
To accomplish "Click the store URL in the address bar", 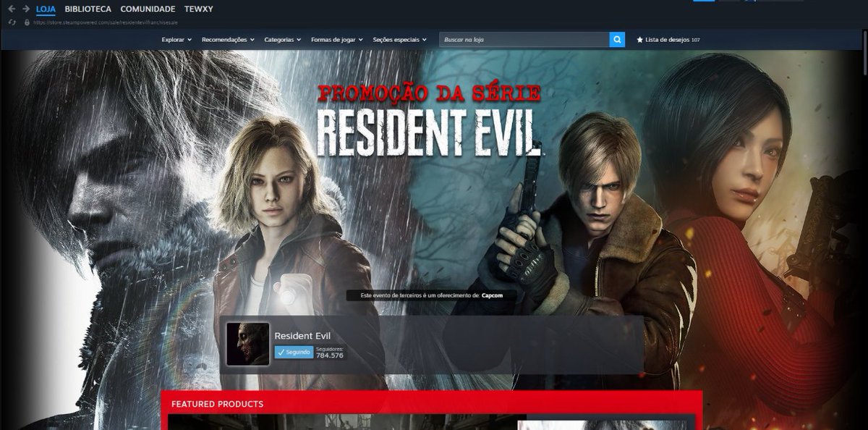I will coord(106,22).
